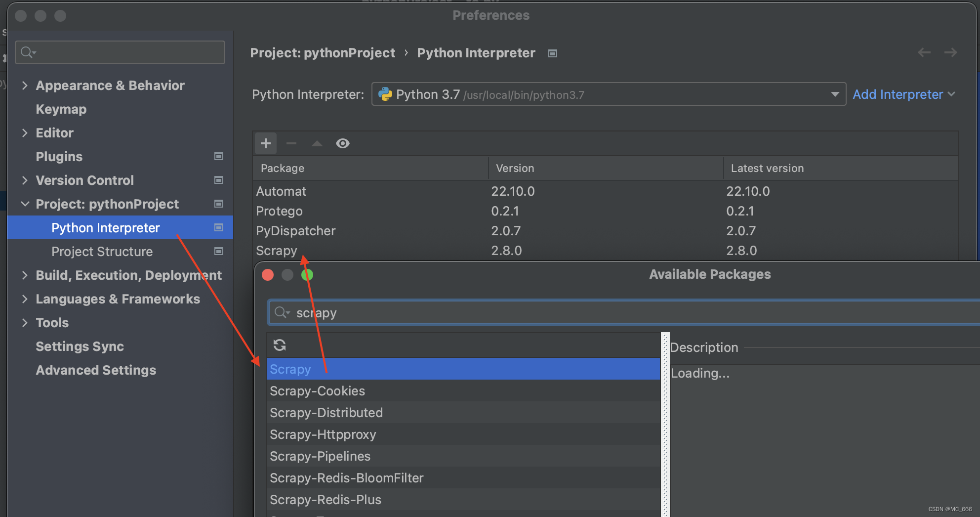Image resolution: width=980 pixels, height=517 pixels.
Task: Click the splitter handle beside Description panel
Action: click(665, 425)
